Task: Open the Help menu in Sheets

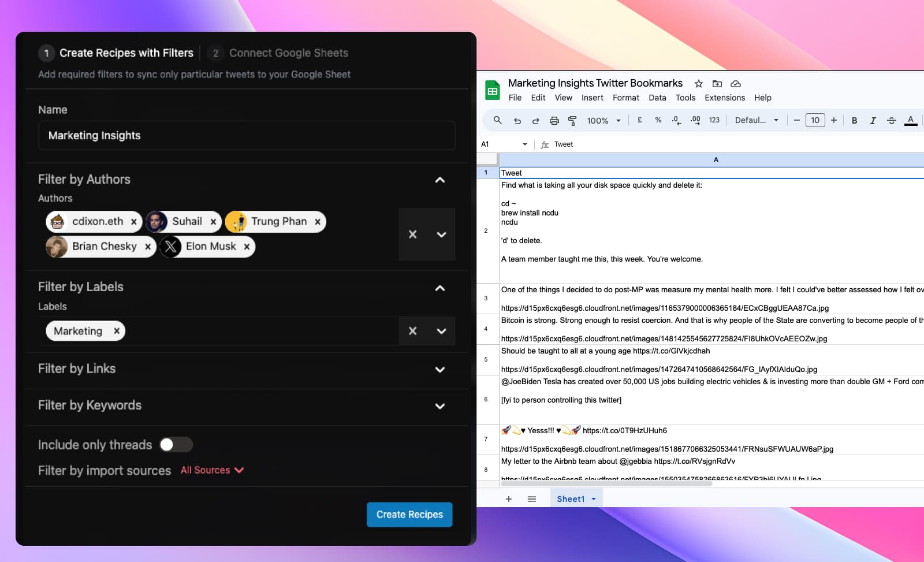Action: tap(763, 98)
